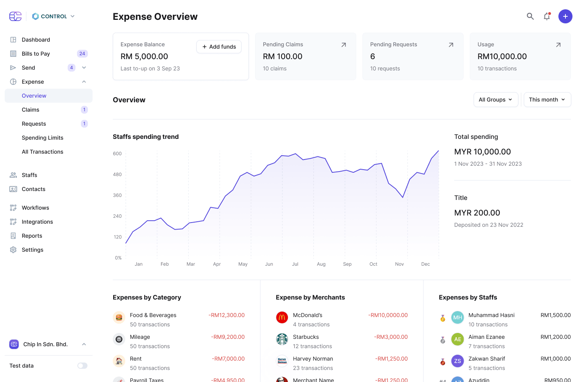The height and width of the screenshot is (382, 588).
Task: Open the All Groups dropdown
Action: [495, 100]
